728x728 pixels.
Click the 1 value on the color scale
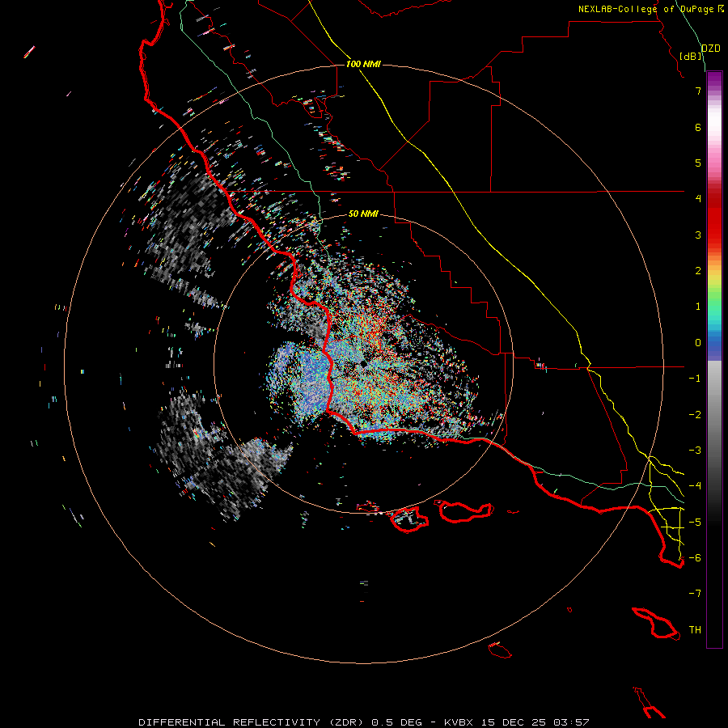(x=698, y=307)
